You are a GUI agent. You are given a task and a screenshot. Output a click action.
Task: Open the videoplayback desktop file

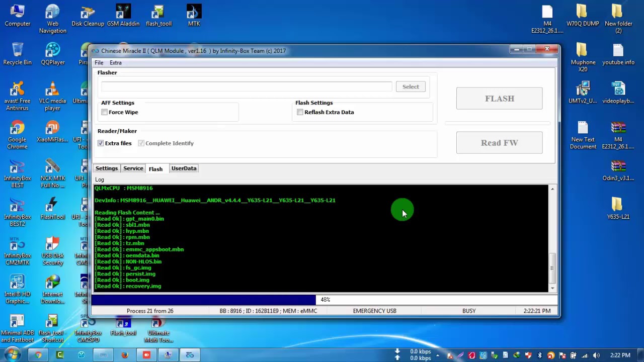coord(618,93)
